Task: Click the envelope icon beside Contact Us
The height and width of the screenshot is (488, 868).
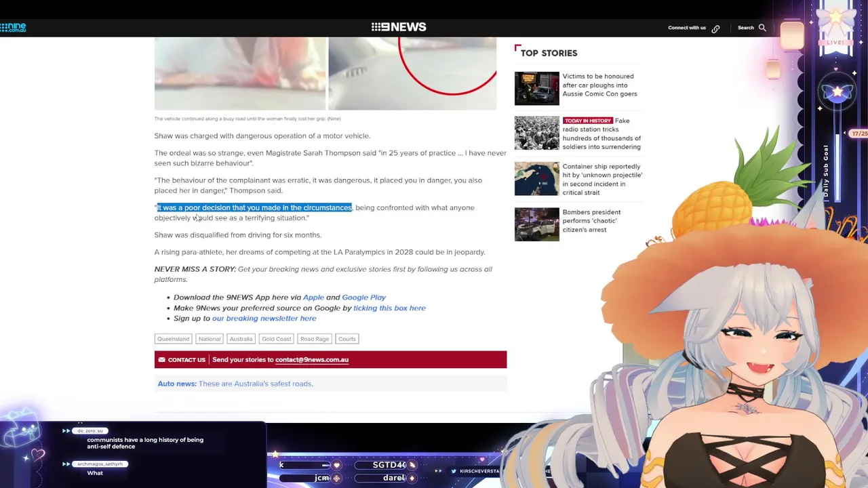Action: 161,360
